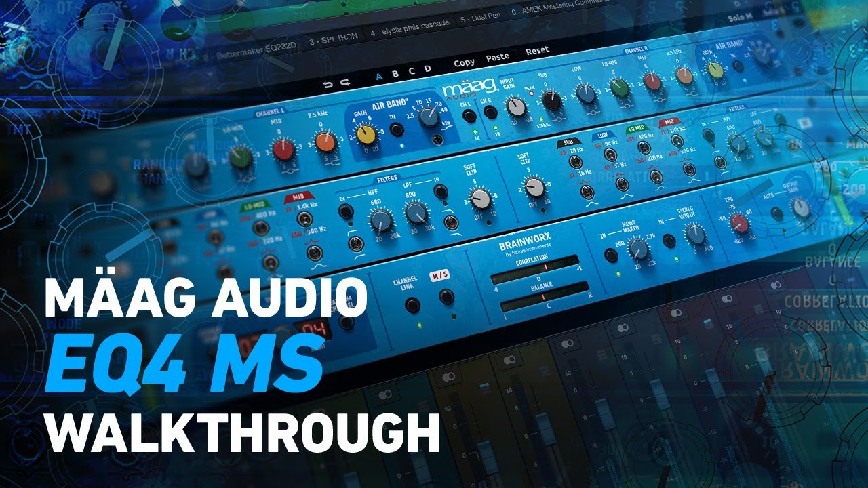868x488 pixels.
Task: Click the redo arrow icon
Action: 345,82
